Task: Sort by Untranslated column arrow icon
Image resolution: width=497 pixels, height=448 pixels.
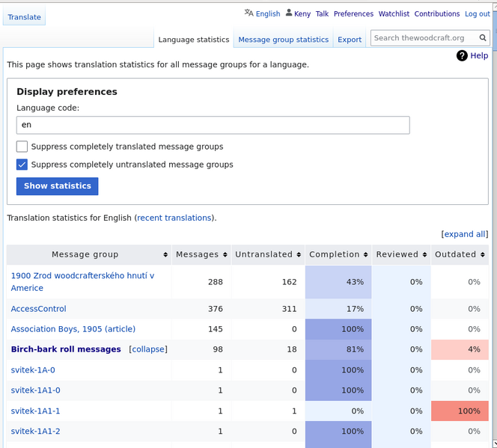Action: click(299, 255)
